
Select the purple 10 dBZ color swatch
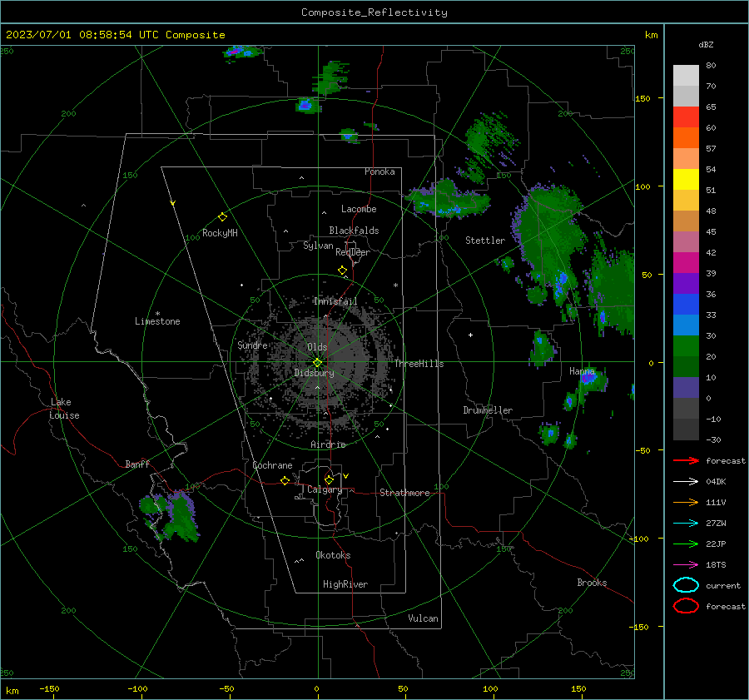pyautogui.click(x=686, y=387)
